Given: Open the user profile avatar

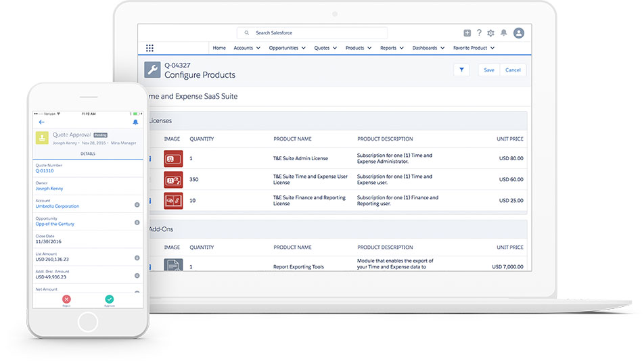Looking at the screenshot, I should [x=519, y=33].
